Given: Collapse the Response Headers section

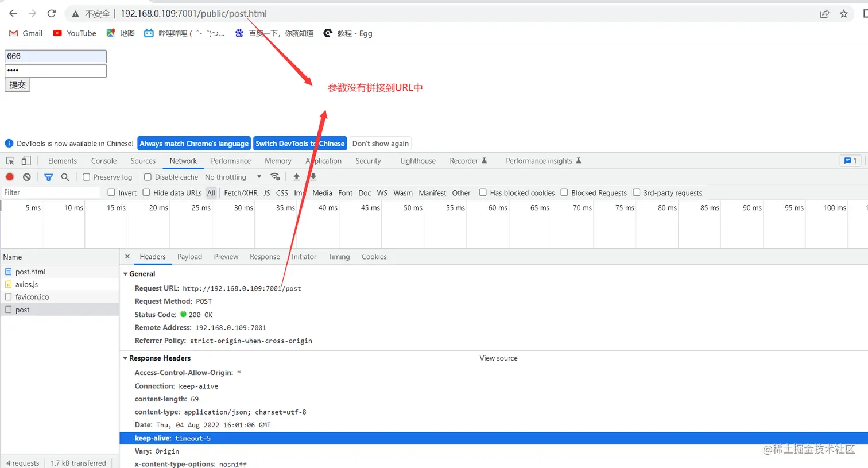Looking at the screenshot, I should pyautogui.click(x=126, y=358).
